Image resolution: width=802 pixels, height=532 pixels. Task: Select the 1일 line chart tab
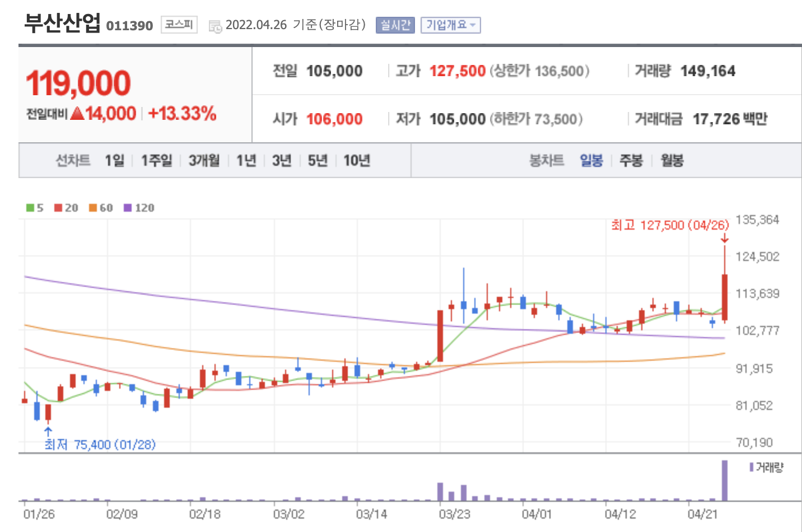pyautogui.click(x=115, y=161)
